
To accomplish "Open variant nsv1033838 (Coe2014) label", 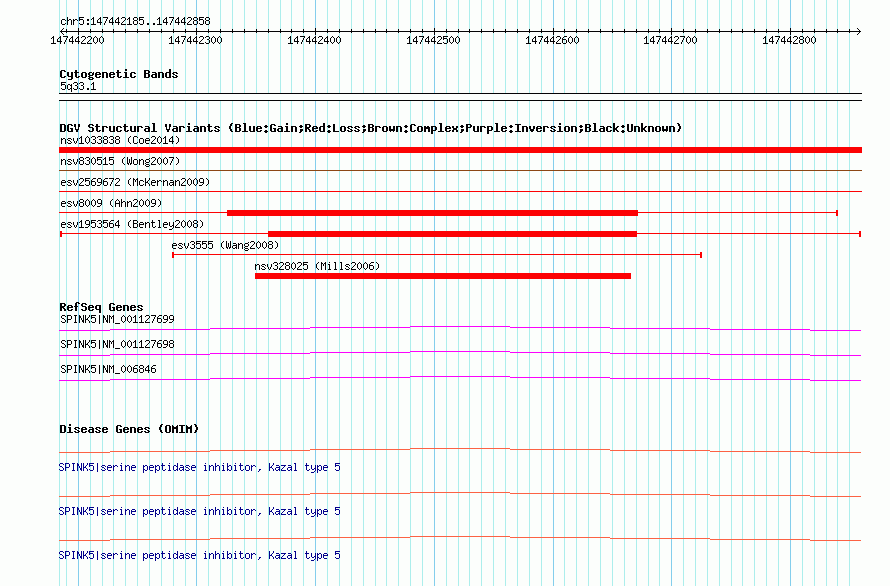I will coord(120,140).
